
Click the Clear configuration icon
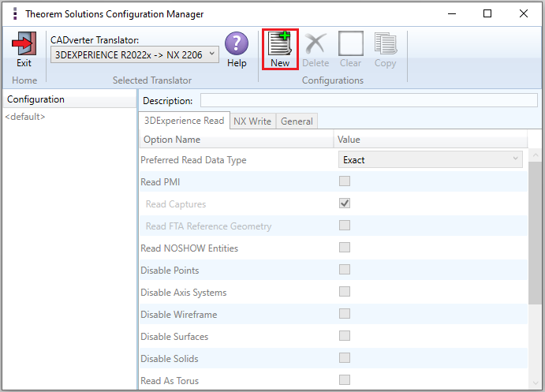pos(351,43)
